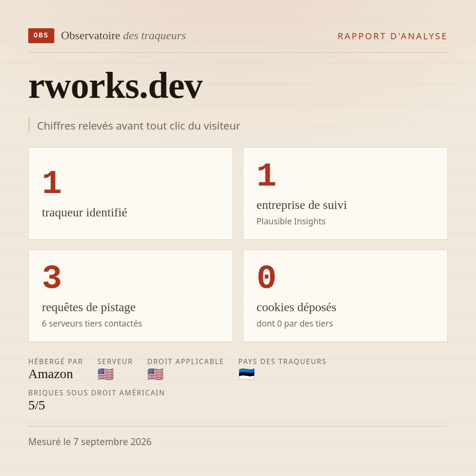Click the 5/5 score value
Image resolution: width=476 pixels, height=476 pixels.
pyautogui.click(x=37, y=405)
